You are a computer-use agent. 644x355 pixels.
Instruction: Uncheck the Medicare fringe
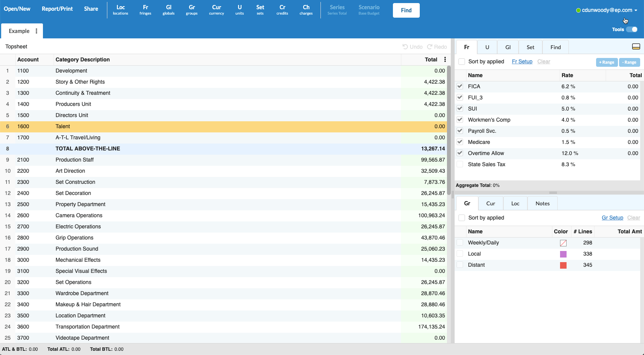click(x=460, y=142)
